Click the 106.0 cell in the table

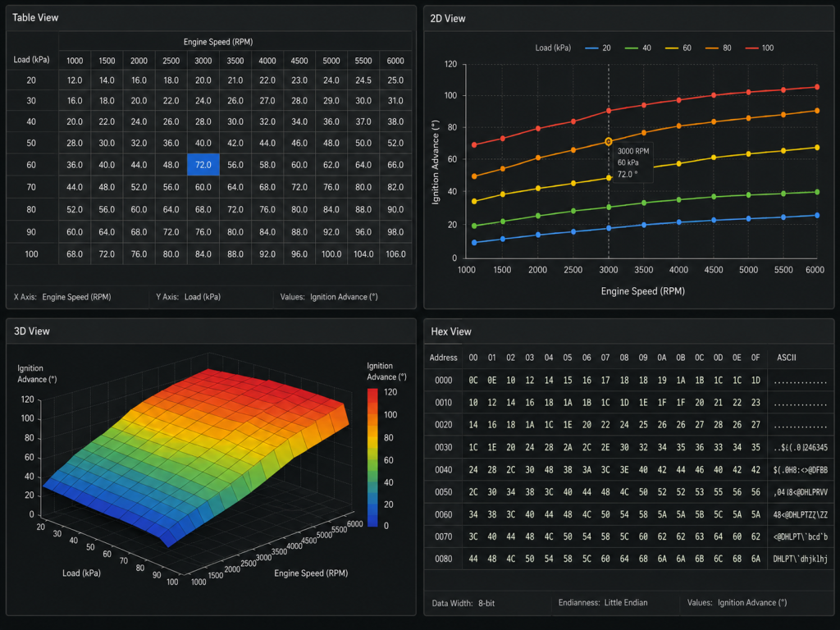pyautogui.click(x=395, y=254)
